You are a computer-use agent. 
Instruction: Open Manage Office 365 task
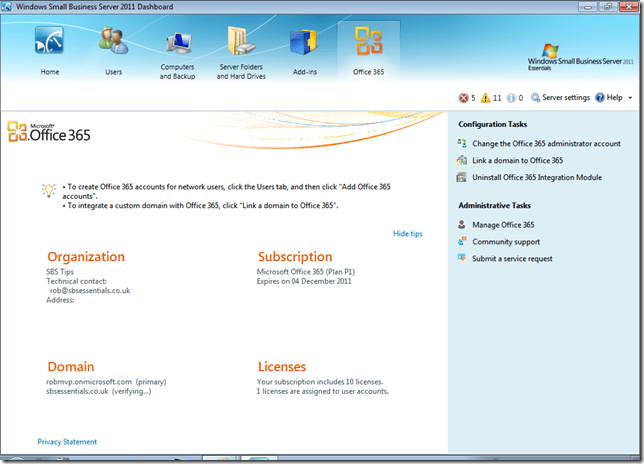[502, 225]
